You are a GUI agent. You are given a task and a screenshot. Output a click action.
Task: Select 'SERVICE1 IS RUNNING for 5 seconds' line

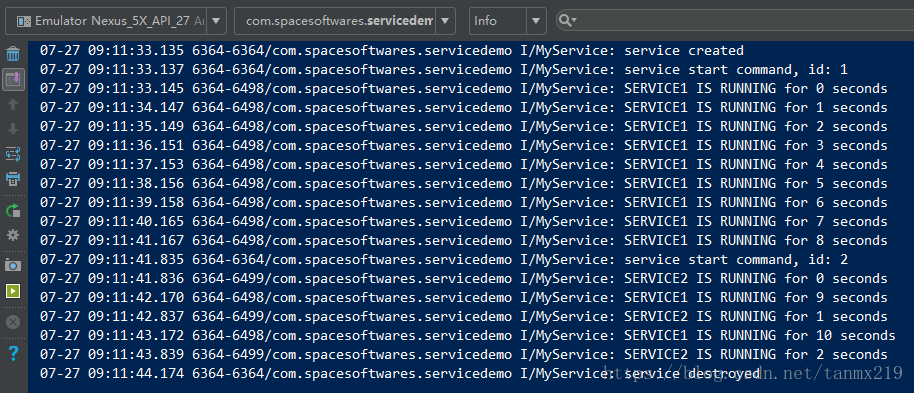tap(463, 184)
